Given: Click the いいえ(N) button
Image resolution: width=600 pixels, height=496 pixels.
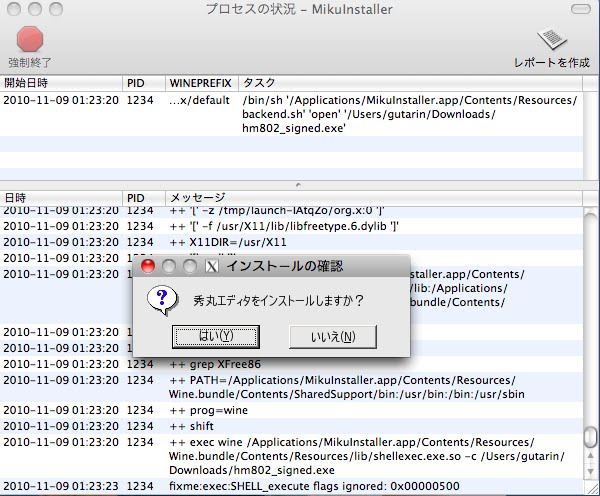Looking at the screenshot, I should pos(333,336).
